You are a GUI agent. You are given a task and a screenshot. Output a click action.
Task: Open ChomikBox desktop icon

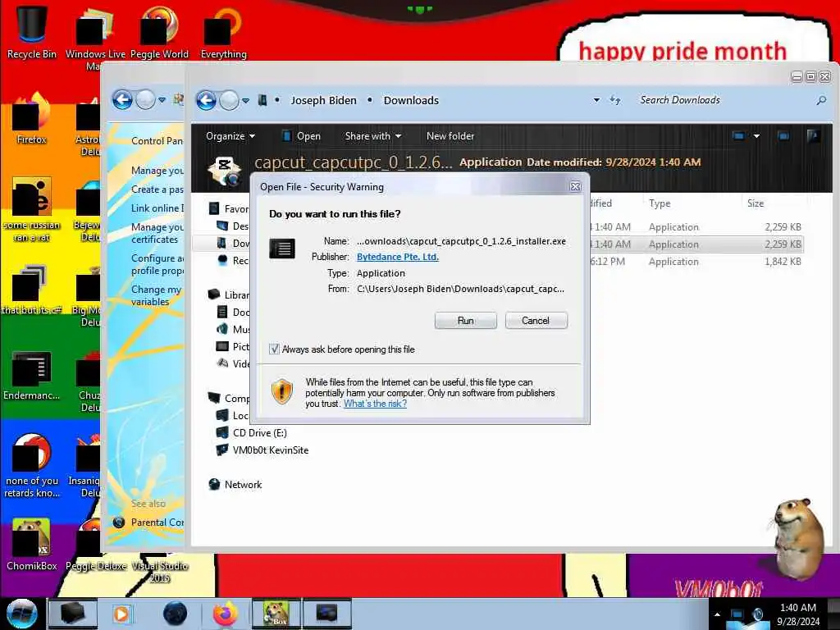(32, 543)
